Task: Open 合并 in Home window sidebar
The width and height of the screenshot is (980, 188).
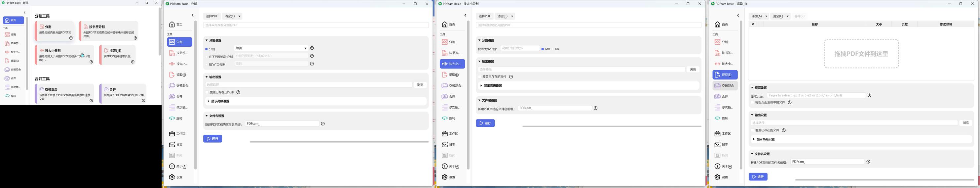Action: tap(13, 78)
